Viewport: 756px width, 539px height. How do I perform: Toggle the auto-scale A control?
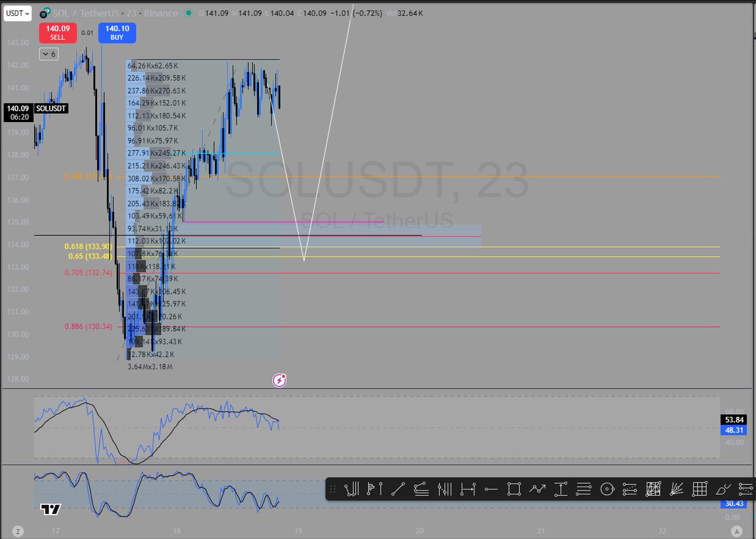point(736,532)
